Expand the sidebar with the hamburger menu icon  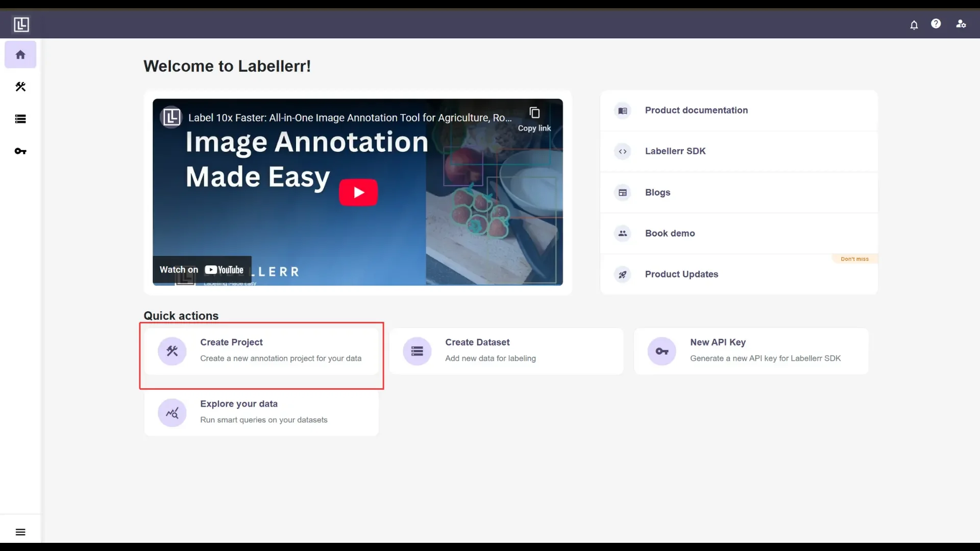pyautogui.click(x=20, y=532)
